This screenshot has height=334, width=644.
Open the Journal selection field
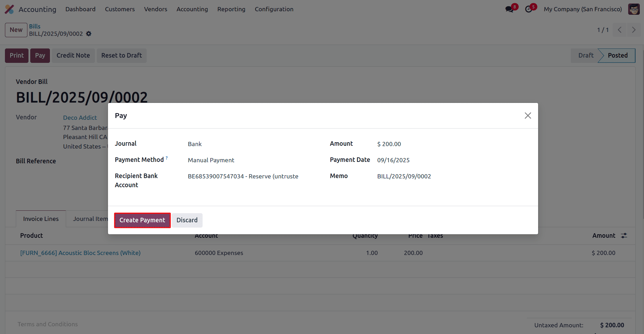click(x=195, y=144)
